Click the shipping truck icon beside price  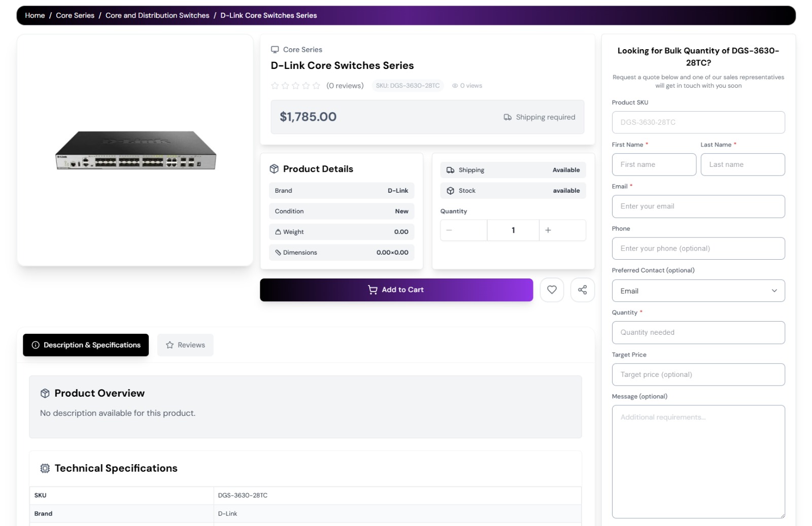point(507,117)
